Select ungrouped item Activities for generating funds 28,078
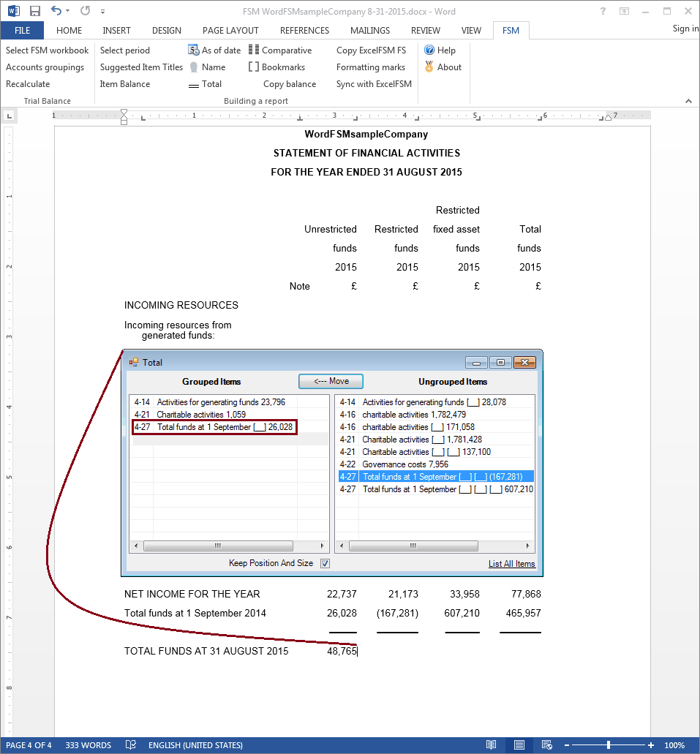Screen dimensions: 700x754 (436, 402)
